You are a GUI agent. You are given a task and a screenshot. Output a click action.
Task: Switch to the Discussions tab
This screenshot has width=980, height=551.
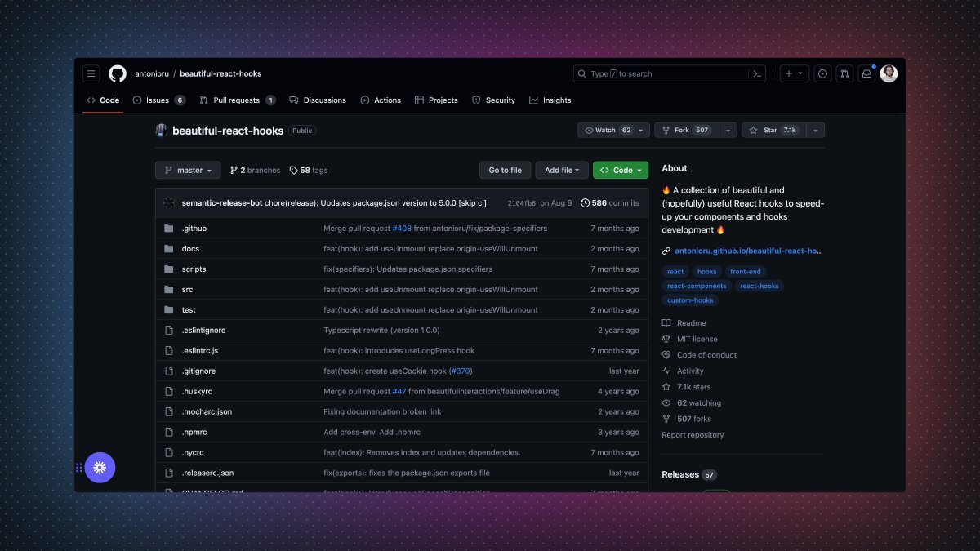click(318, 100)
